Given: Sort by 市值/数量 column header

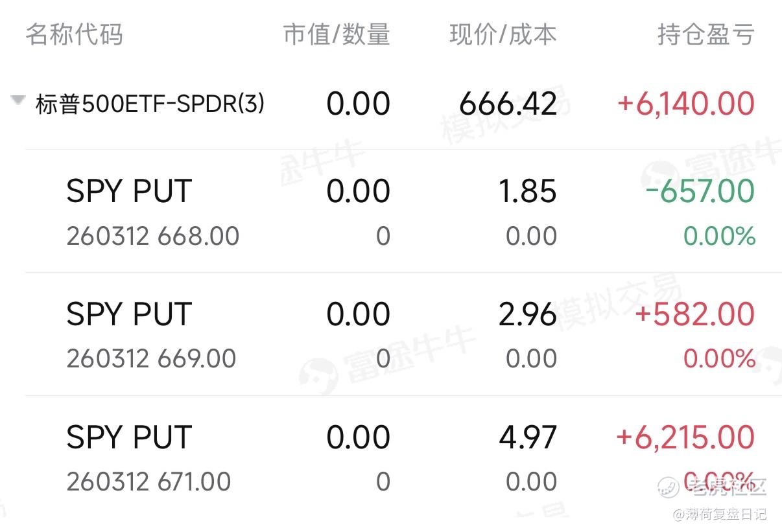Looking at the screenshot, I should [337, 34].
